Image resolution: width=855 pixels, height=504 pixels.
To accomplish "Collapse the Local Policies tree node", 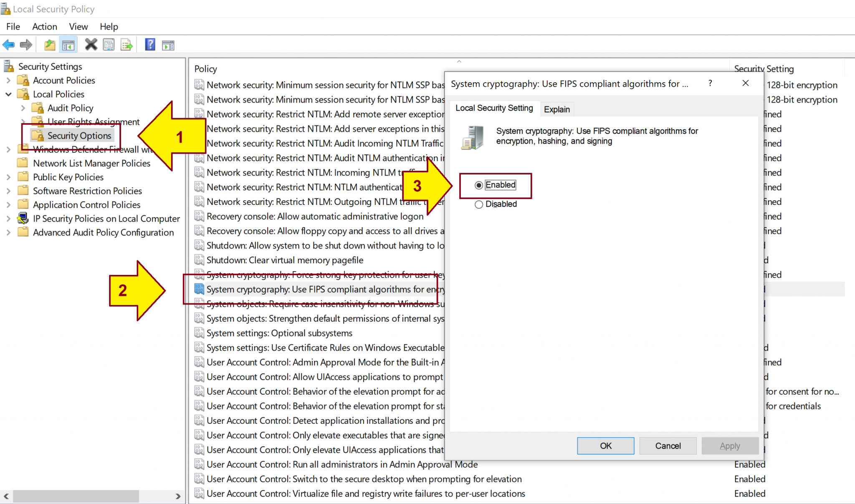I will click(x=9, y=94).
